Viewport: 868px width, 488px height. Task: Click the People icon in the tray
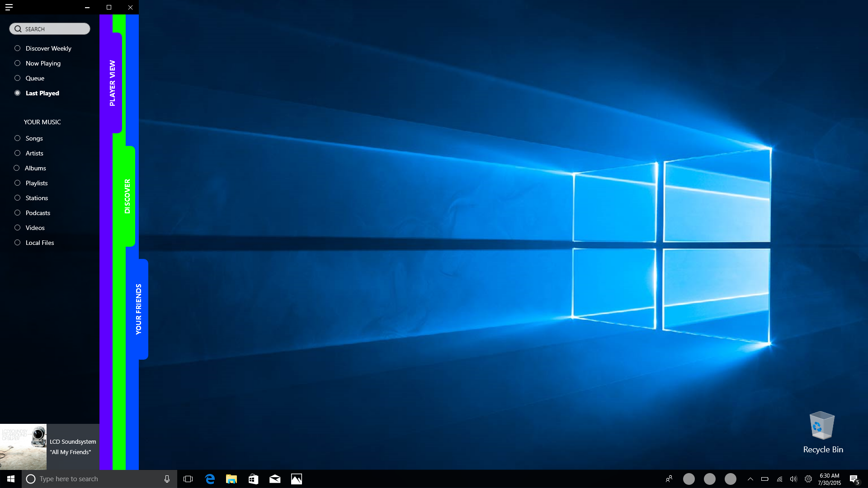pyautogui.click(x=669, y=479)
